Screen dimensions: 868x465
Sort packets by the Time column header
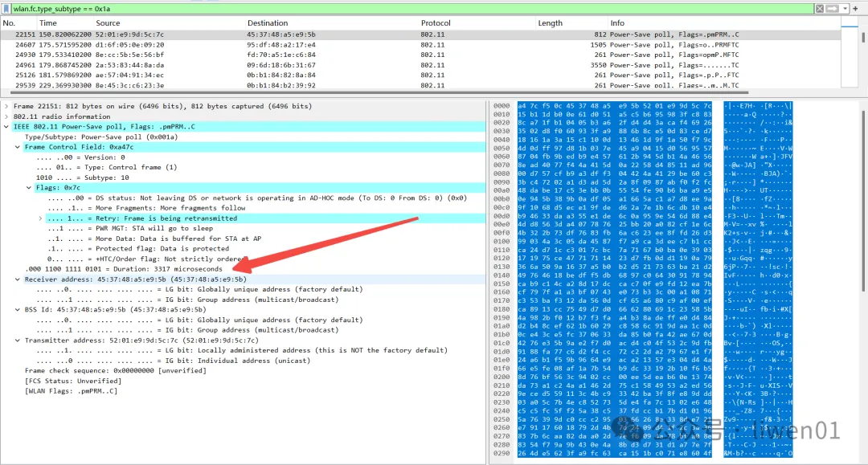click(x=48, y=23)
